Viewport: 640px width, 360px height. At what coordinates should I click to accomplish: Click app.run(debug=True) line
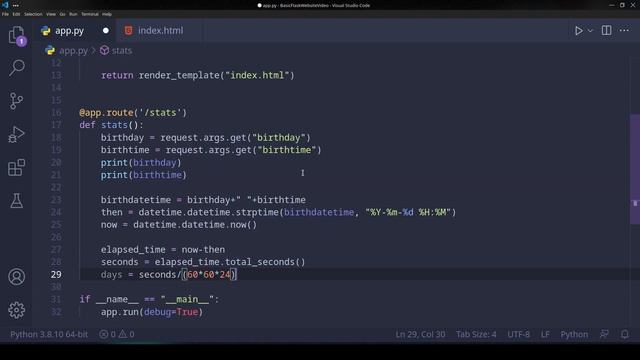(152, 312)
